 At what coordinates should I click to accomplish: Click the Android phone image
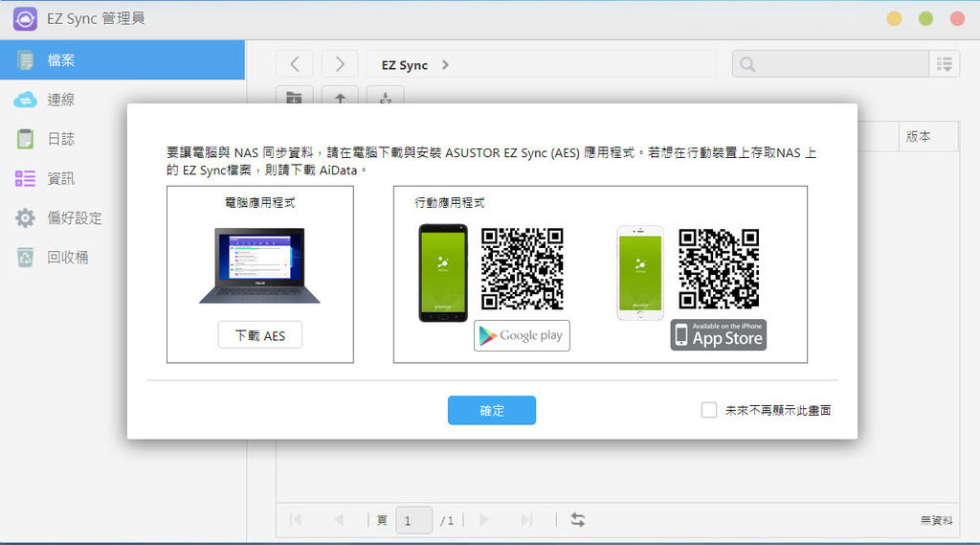443,273
